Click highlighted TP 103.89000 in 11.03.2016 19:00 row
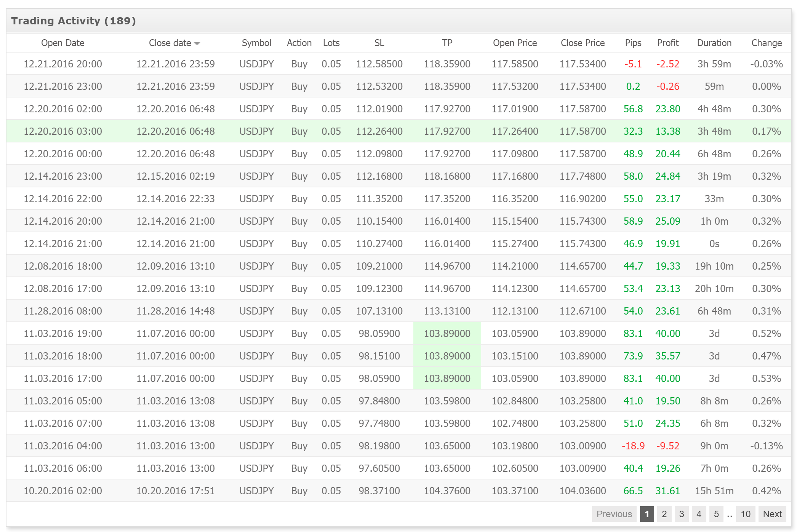The width and height of the screenshot is (797, 532). [447, 334]
